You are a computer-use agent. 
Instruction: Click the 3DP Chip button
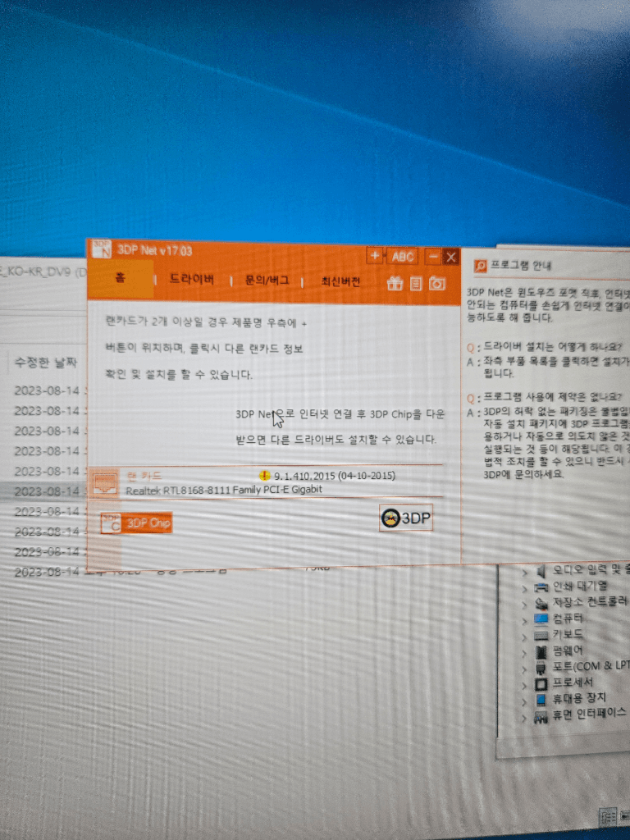[137, 523]
